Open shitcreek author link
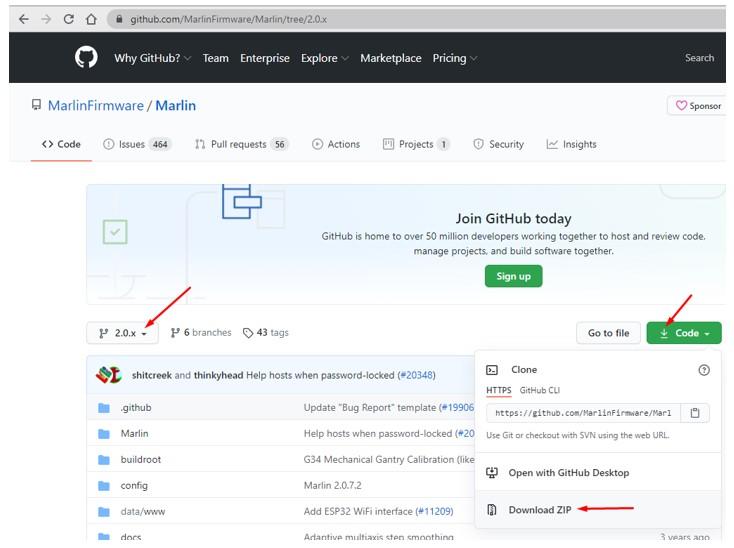Image resolution: width=734 pixels, height=548 pixels. pyautogui.click(x=152, y=375)
